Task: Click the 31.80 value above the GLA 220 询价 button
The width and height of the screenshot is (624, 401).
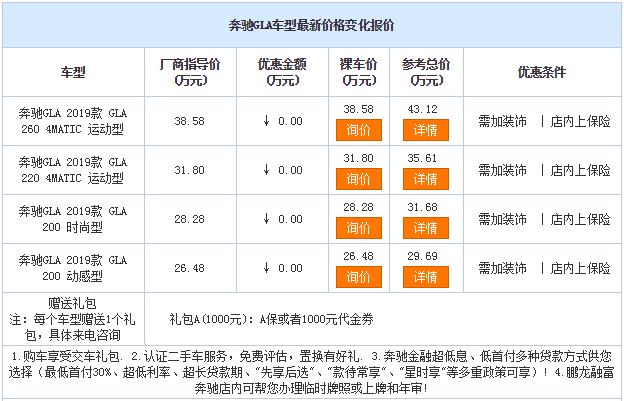Action: coord(359,158)
